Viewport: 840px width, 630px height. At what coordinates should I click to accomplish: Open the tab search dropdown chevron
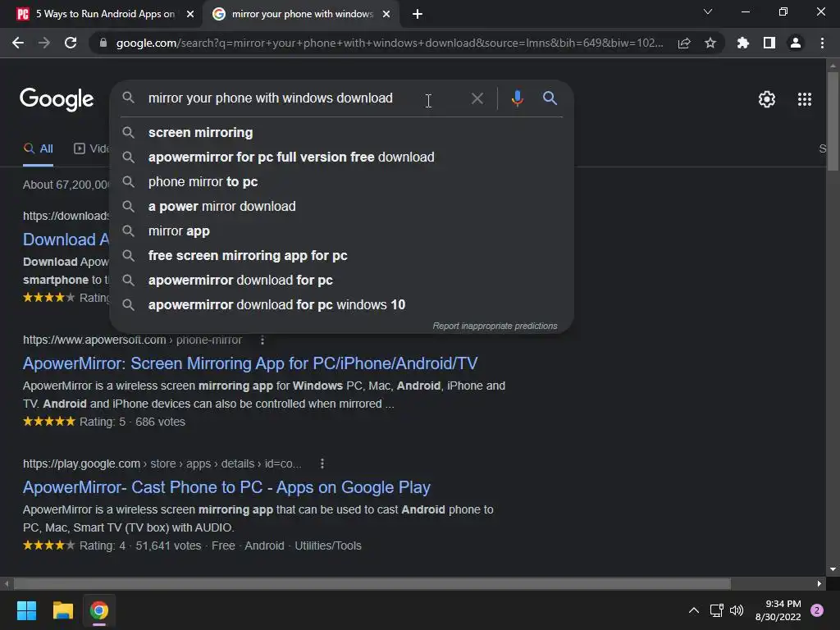coord(708,11)
